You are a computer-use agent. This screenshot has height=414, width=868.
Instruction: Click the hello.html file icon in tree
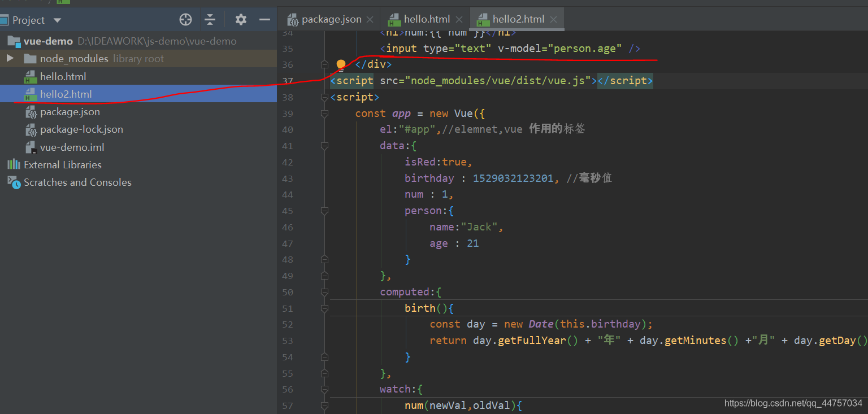[x=31, y=77]
